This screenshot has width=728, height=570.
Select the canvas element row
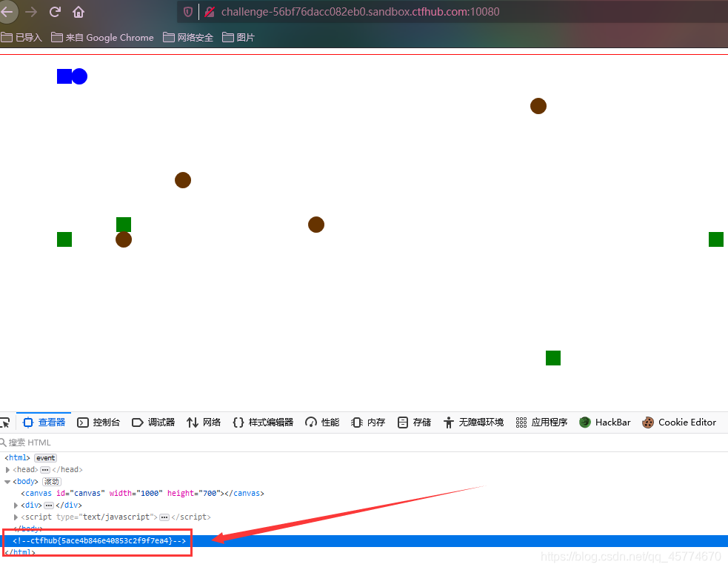click(x=364, y=494)
